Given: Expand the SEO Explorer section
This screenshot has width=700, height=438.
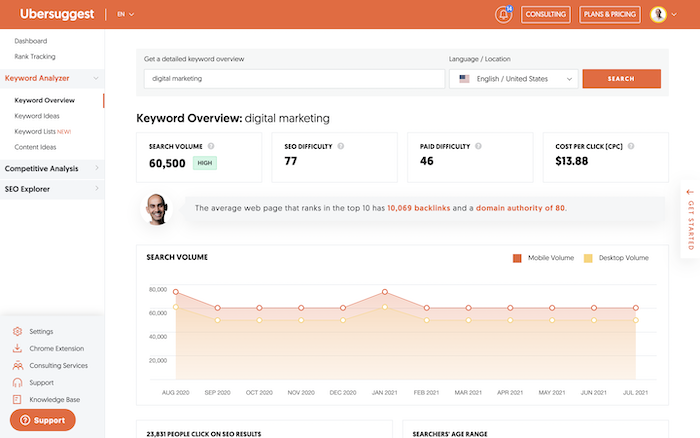Looking at the screenshot, I should pyautogui.click(x=52, y=189).
